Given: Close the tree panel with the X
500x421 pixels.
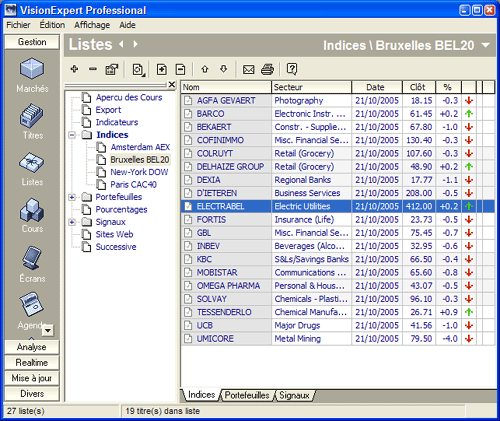Looking at the screenshot, I should point(172,85).
